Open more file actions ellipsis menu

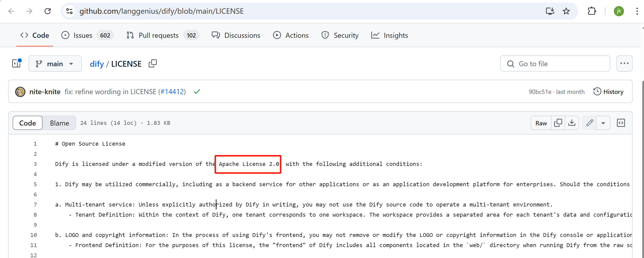624,63
